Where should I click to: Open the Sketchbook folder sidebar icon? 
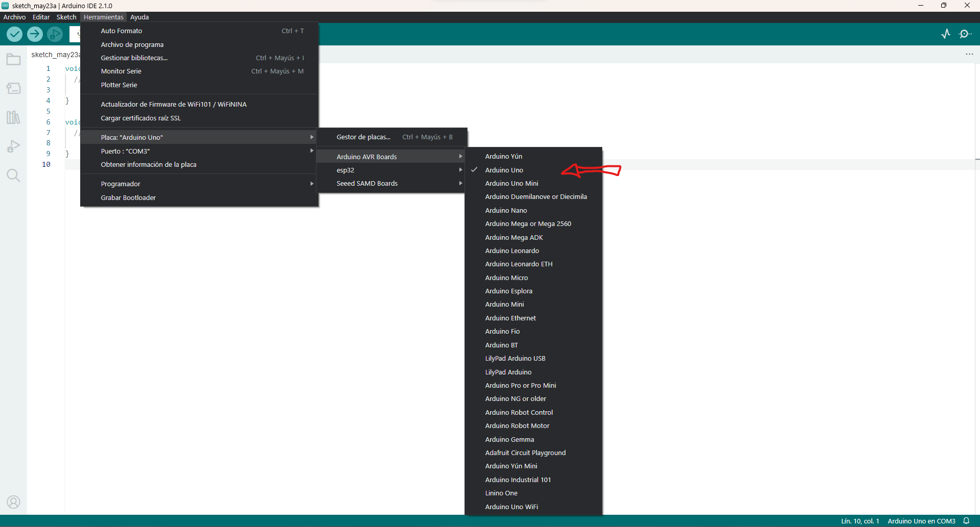coord(13,60)
